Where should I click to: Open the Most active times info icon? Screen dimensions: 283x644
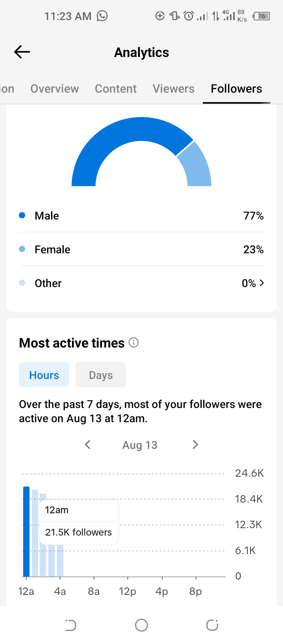point(134,343)
